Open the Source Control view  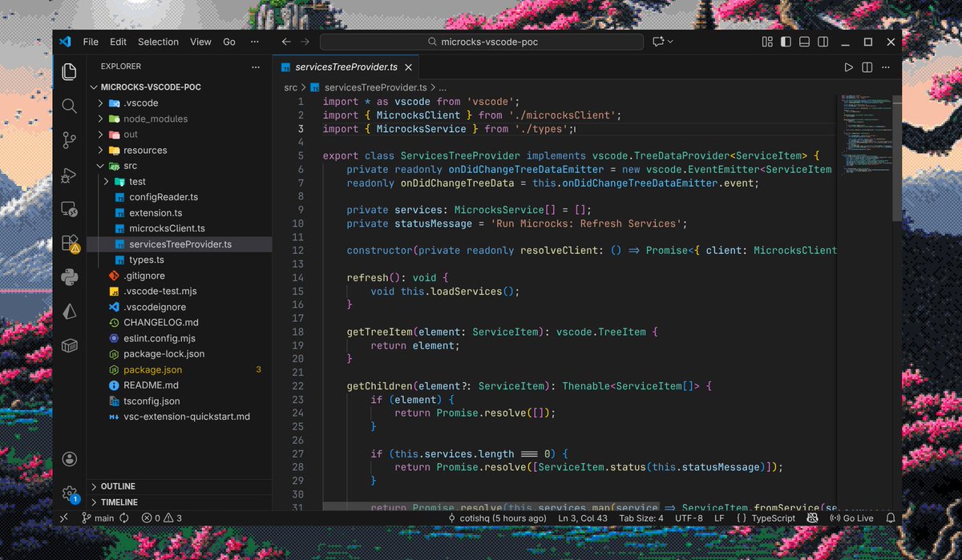click(70, 141)
